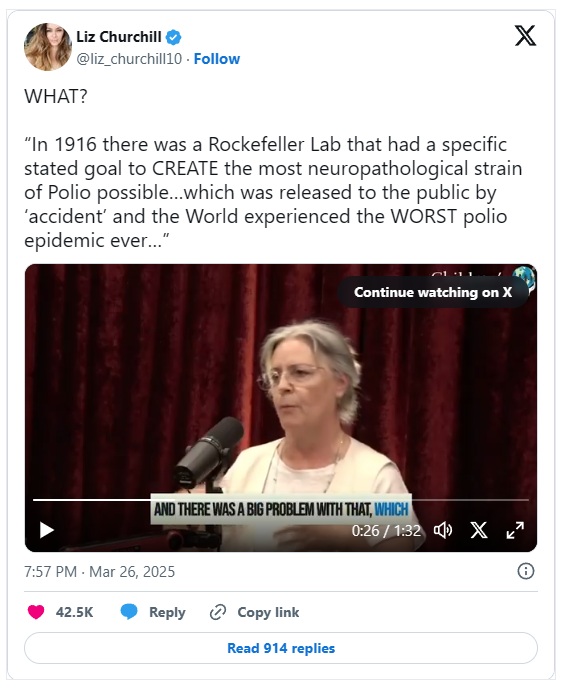Viewport: 562px width, 689px height.
Task: Expand the video to fullscreen
Action: pyautogui.click(x=515, y=530)
